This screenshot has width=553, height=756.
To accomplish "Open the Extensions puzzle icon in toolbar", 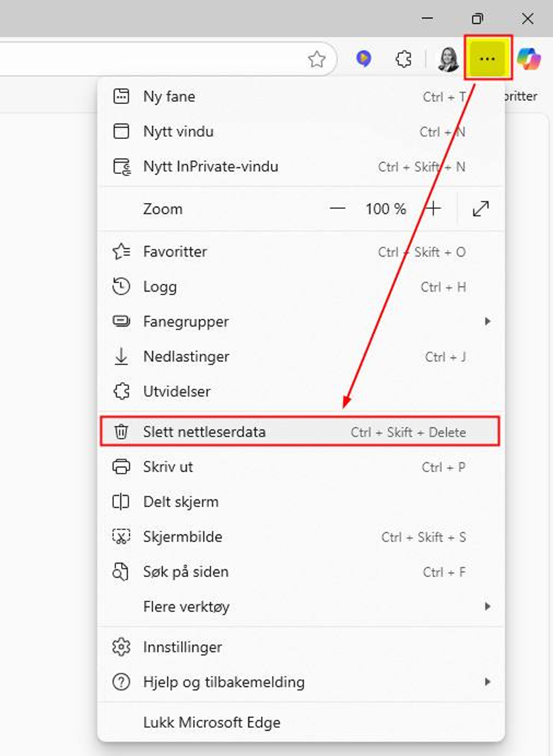I will (x=403, y=59).
